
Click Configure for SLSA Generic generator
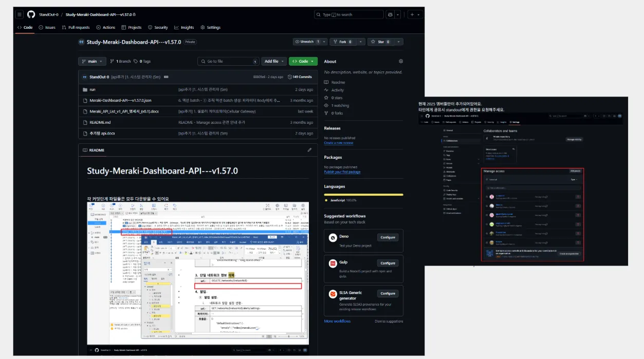click(x=388, y=294)
